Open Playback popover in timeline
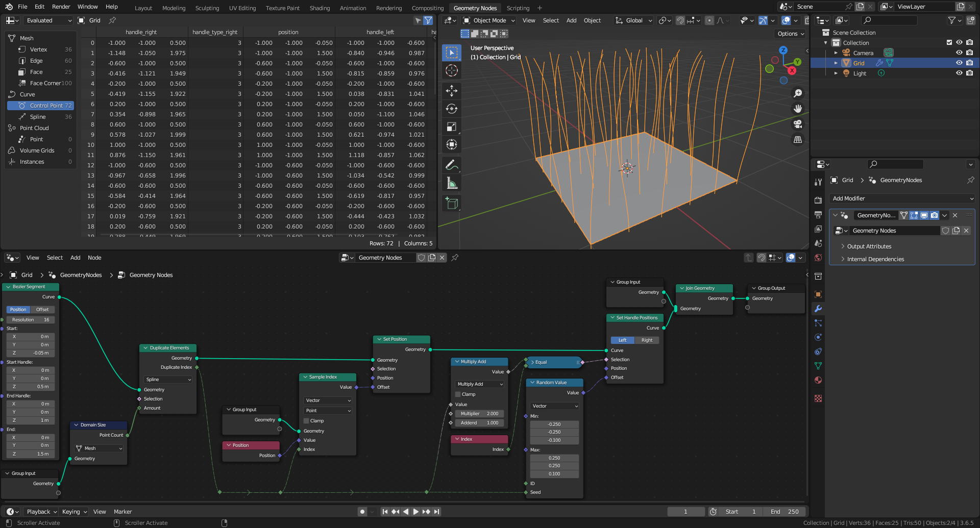Image resolution: width=980 pixels, height=528 pixels. click(x=42, y=512)
